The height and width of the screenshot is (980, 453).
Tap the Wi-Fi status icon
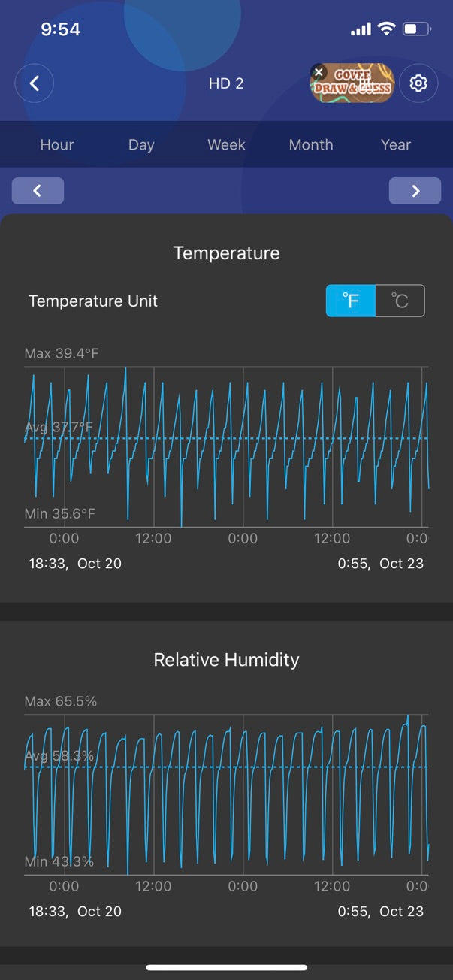point(387,29)
